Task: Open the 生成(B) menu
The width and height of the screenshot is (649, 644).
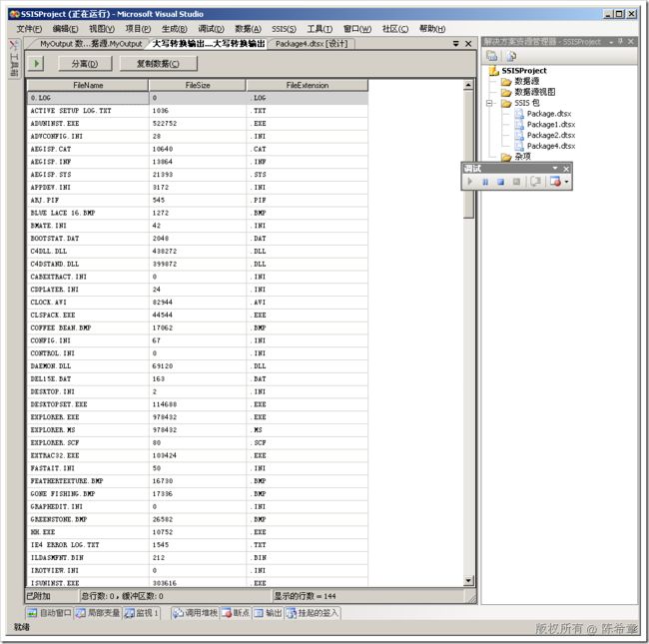Action: pos(175,29)
